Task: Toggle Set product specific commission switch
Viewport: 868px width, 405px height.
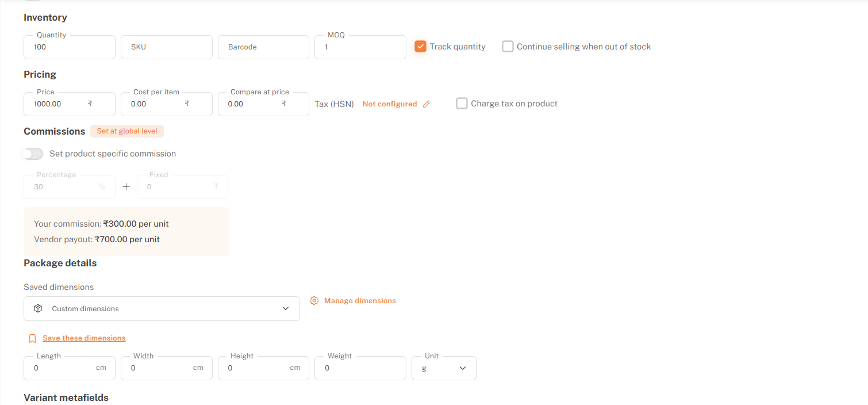Action: (32, 154)
